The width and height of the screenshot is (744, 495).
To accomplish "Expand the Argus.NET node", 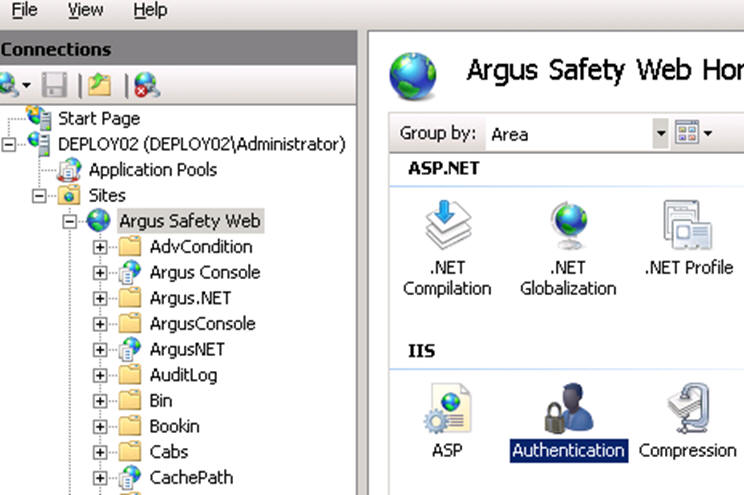I will [100, 299].
